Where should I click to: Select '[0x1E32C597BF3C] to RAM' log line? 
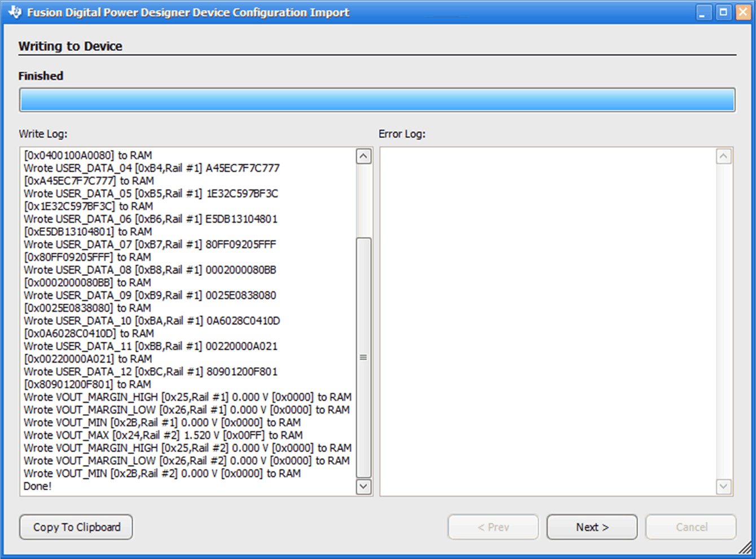[x=88, y=206]
